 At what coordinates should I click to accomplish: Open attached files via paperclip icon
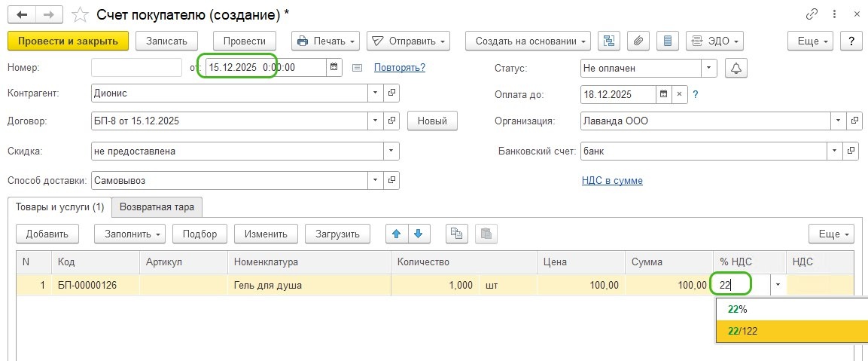point(638,41)
